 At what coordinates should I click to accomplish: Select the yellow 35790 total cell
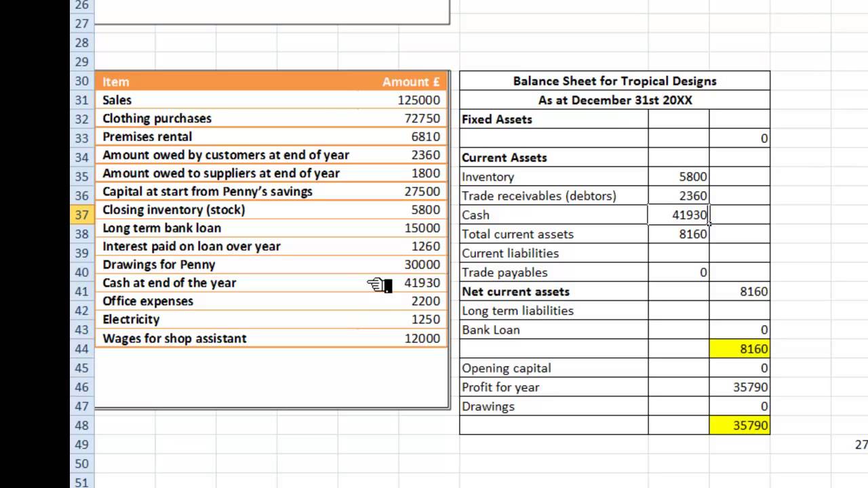pos(740,426)
